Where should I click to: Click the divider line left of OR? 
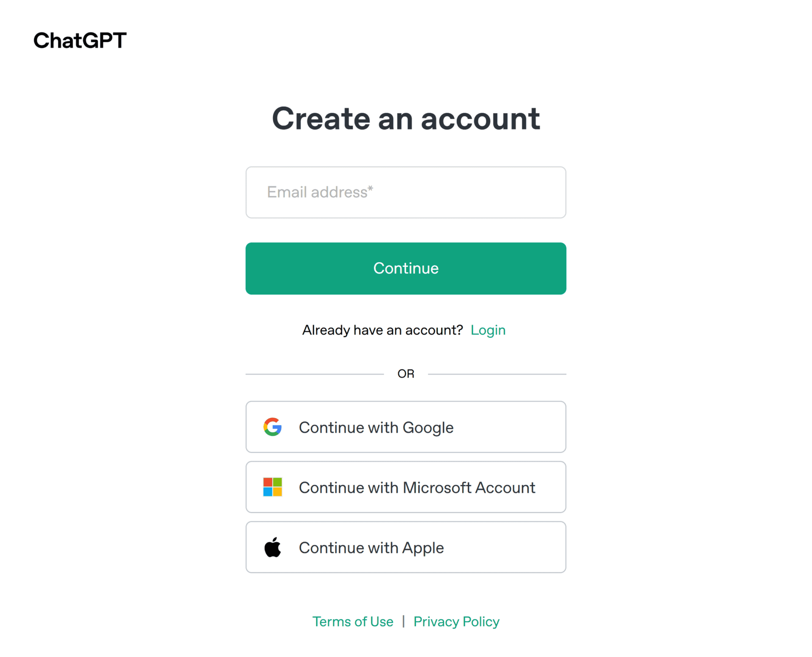(314, 374)
